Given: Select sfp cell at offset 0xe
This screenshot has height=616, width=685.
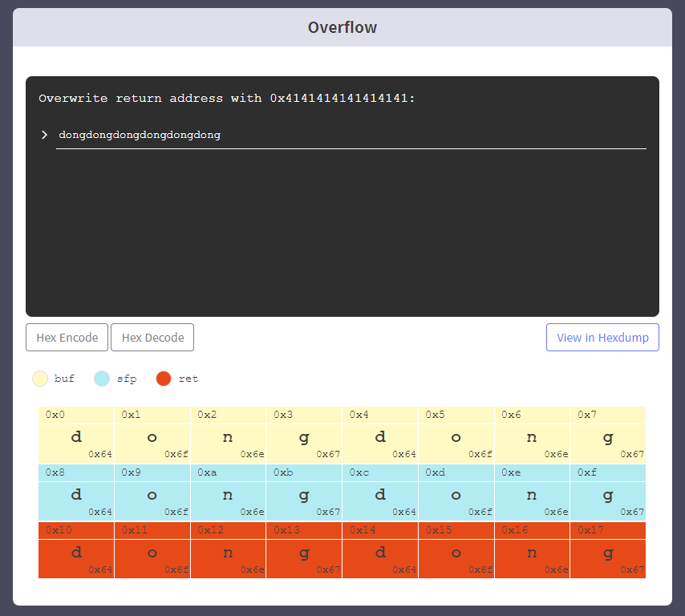Looking at the screenshot, I should (x=533, y=492).
